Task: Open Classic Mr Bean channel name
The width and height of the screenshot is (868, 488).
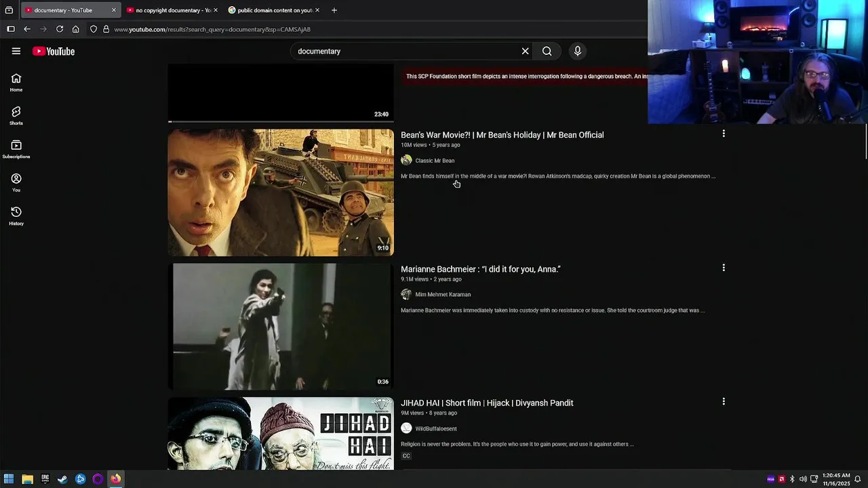Action: coord(435,161)
